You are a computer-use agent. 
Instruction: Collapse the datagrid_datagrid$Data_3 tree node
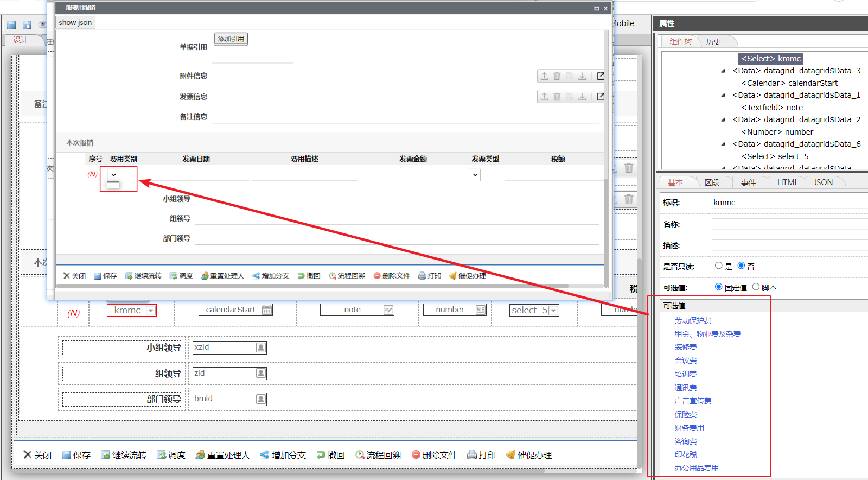[x=723, y=71]
